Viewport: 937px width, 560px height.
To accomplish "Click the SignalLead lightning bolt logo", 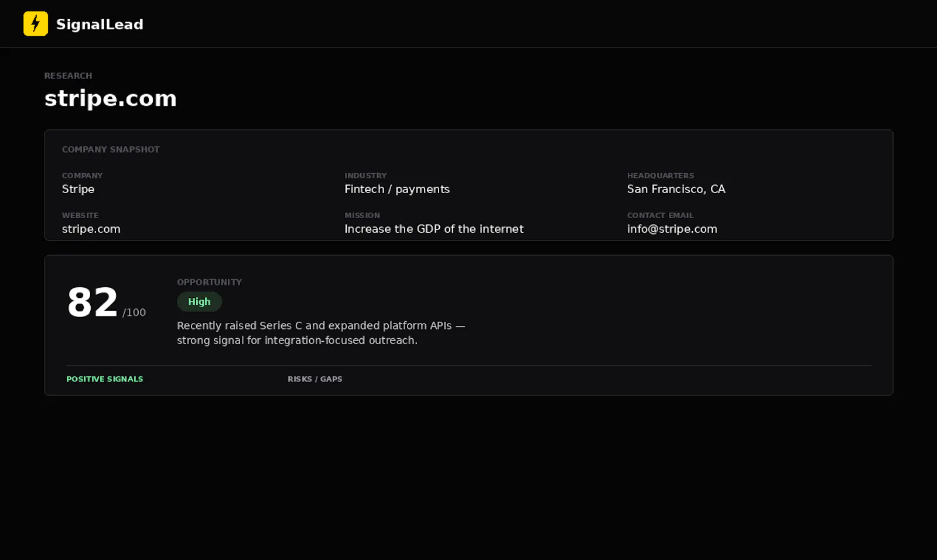I will [x=36, y=24].
